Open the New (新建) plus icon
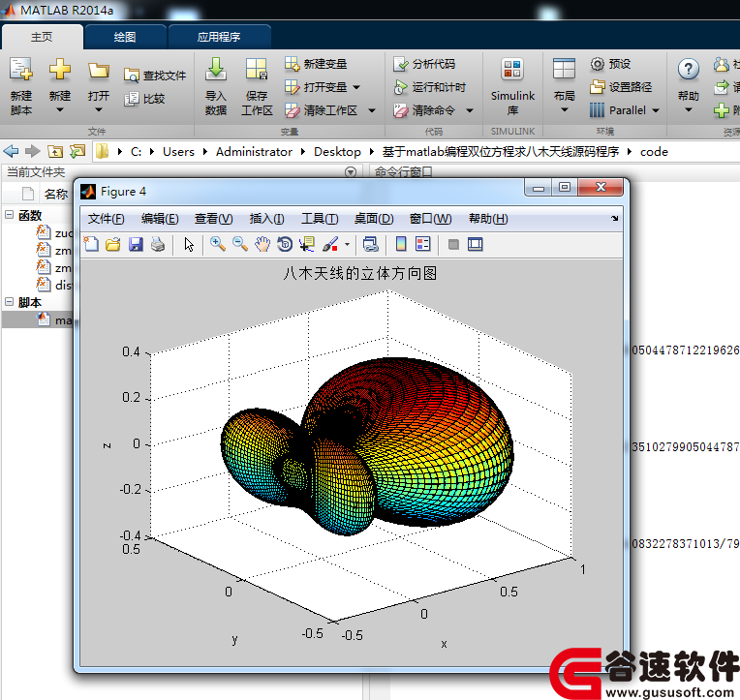Screen dimensions: 740x700 point(60,70)
